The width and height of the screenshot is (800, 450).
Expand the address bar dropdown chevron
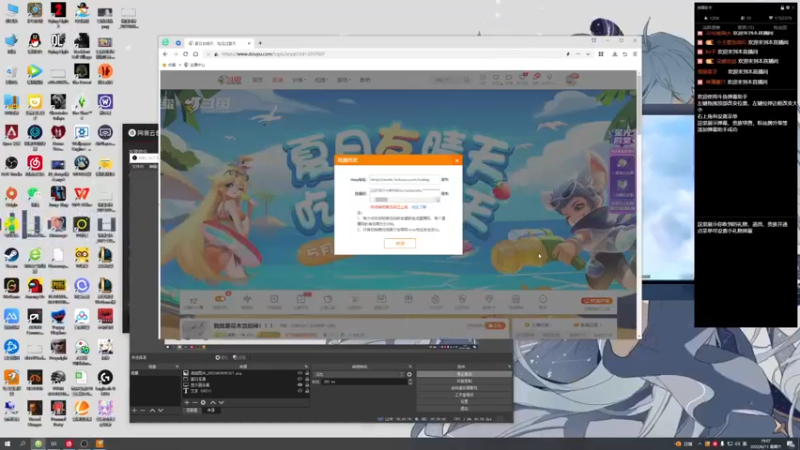[588, 54]
